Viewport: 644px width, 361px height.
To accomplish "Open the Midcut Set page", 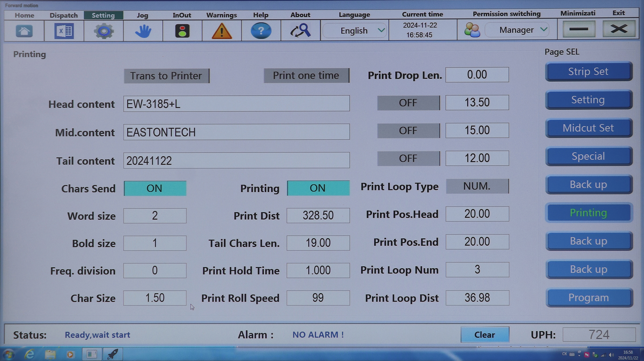I will coord(588,128).
